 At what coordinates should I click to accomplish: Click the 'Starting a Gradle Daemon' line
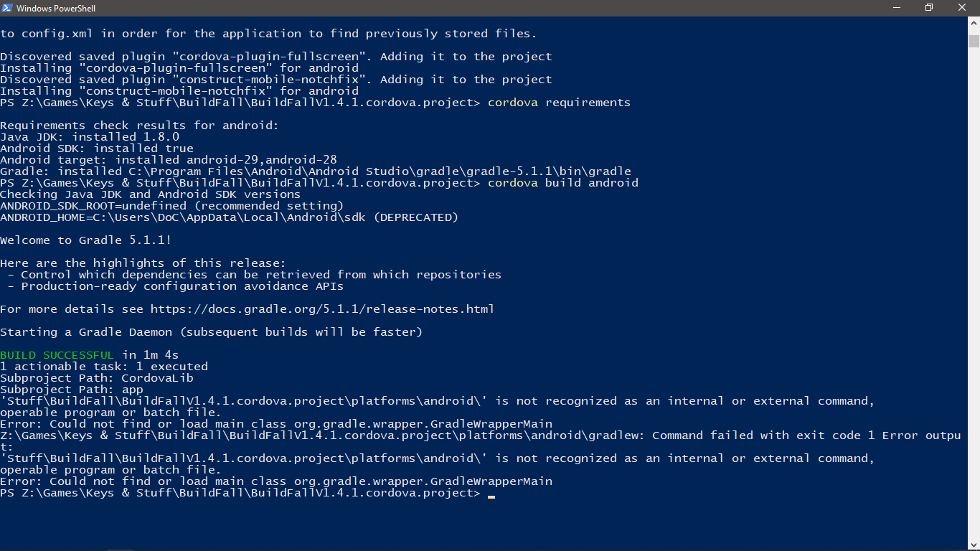tap(212, 332)
